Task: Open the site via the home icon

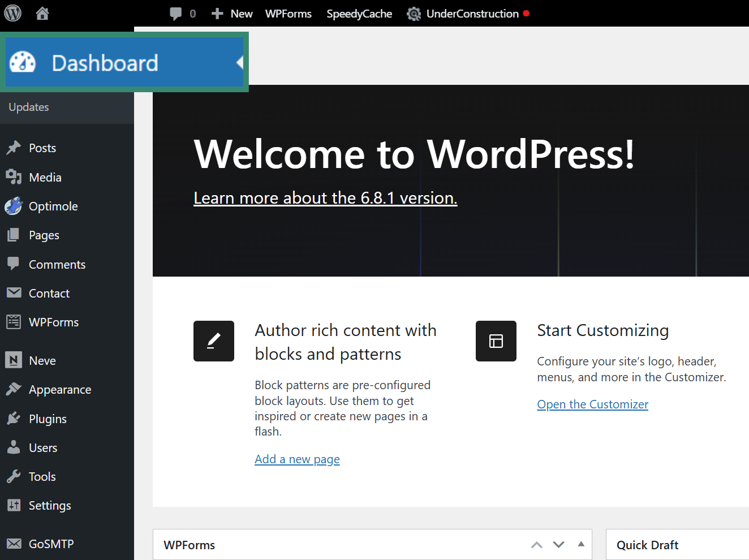Action: pyautogui.click(x=42, y=13)
